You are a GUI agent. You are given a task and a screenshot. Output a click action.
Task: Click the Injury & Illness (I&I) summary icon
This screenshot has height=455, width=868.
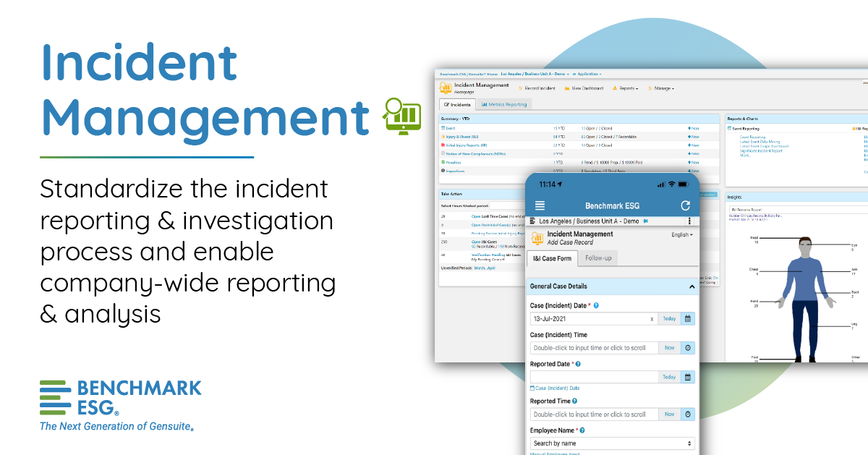tap(443, 137)
